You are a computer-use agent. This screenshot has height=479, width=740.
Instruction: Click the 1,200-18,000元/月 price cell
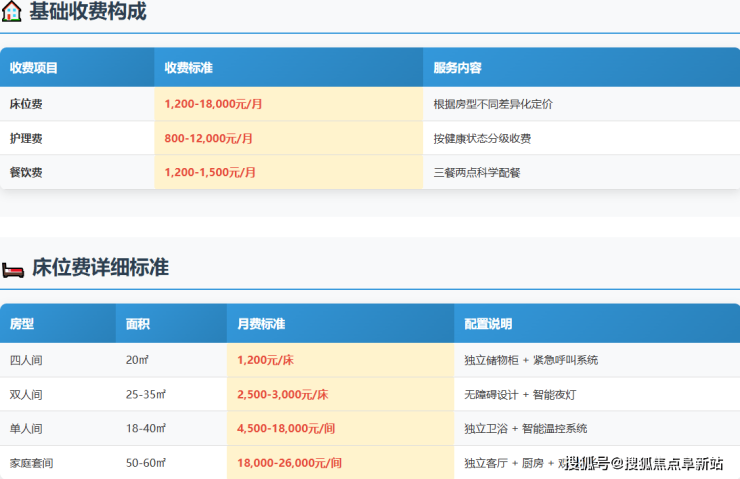[214, 104]
